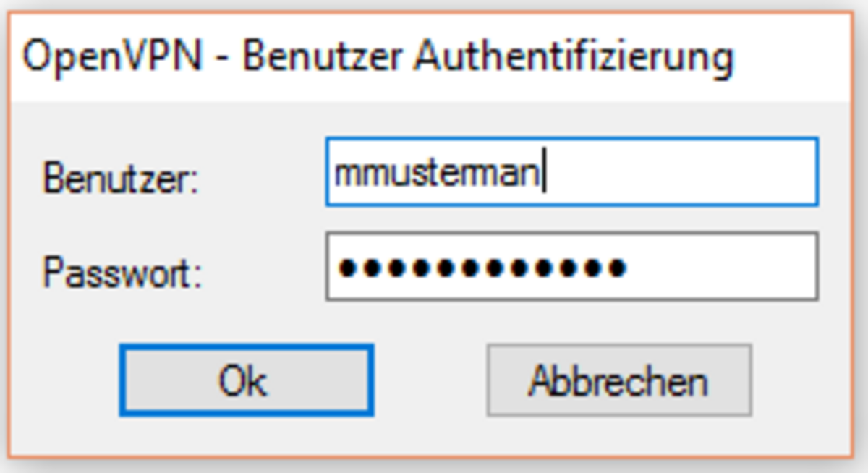Click the Ok button to confirm login
The image size is (868, 473).
click(x=246, y=380)
